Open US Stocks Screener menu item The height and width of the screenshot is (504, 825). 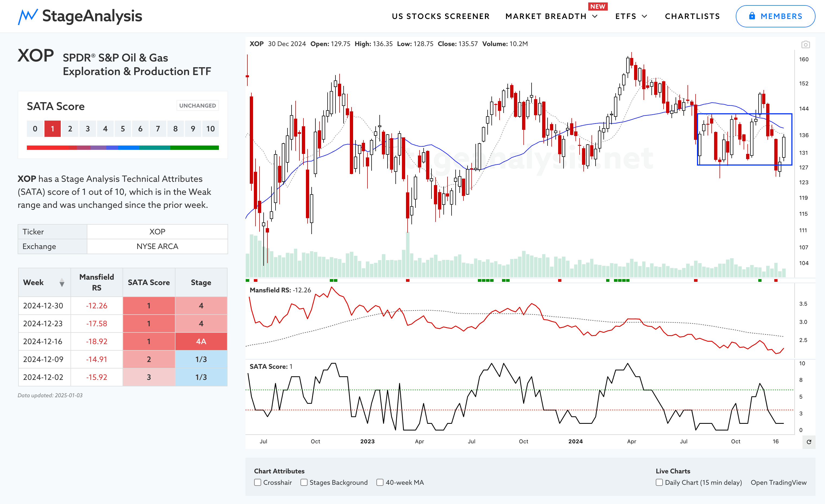click(441, 16)
